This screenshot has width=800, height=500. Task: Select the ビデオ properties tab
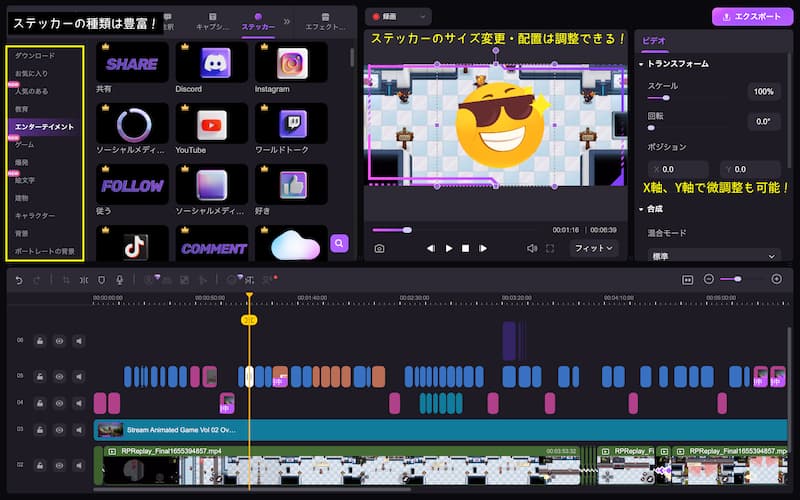point(654,41)
